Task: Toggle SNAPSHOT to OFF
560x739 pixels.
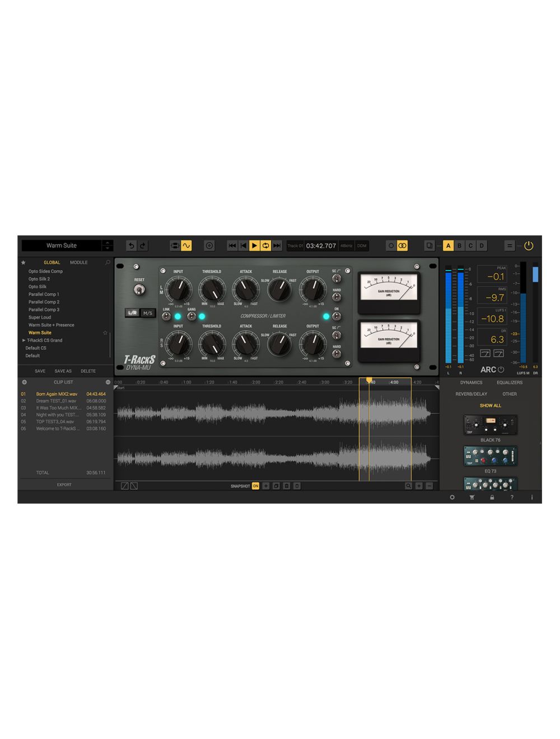Action: 255,486
